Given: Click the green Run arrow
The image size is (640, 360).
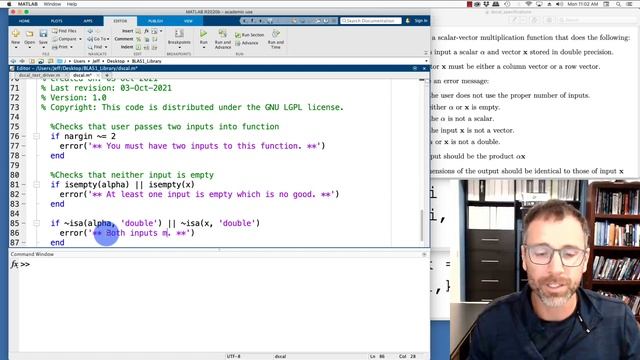Looking at the screenshot, I should point(204,33).
